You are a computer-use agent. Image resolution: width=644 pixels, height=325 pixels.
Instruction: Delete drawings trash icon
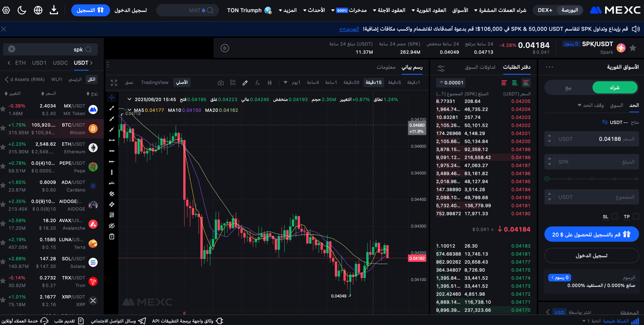pos(112,236)
